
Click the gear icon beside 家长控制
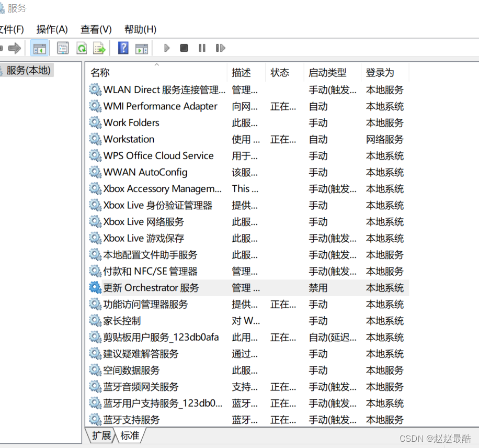pyautogui.click(x=95, y=321)
